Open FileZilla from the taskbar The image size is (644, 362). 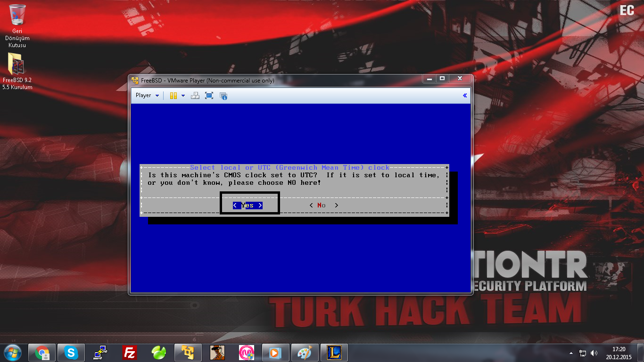point(130,353)
